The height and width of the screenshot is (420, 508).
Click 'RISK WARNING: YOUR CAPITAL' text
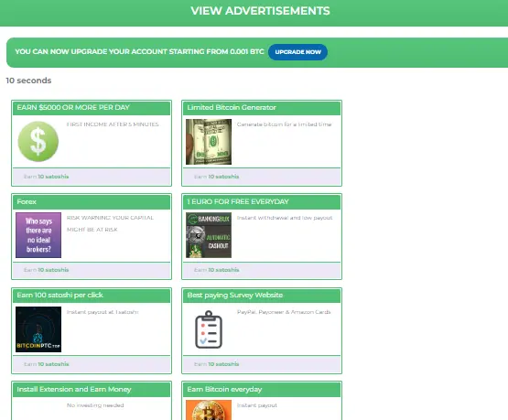(x=110, y=218)
